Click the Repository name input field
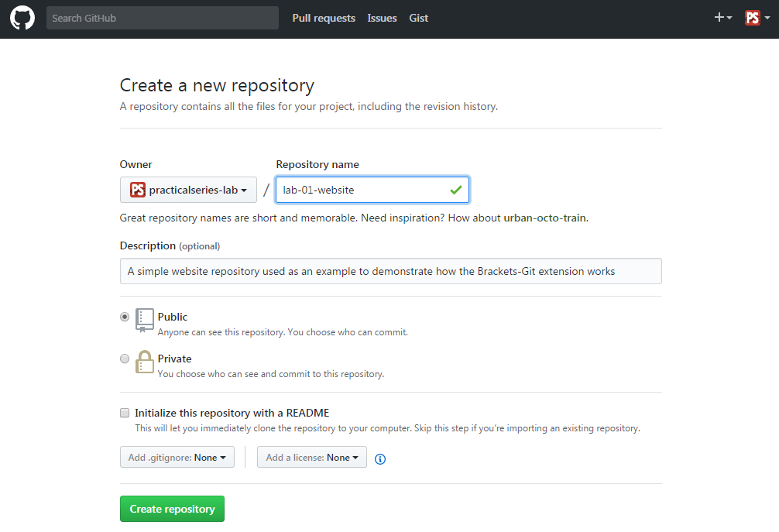 click(372, 190)
